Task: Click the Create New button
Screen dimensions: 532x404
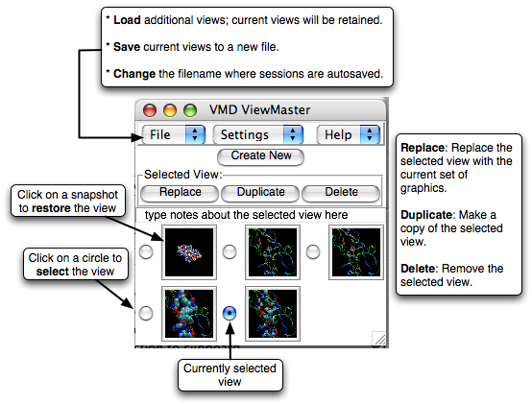Action: click(x=260, y=156)
